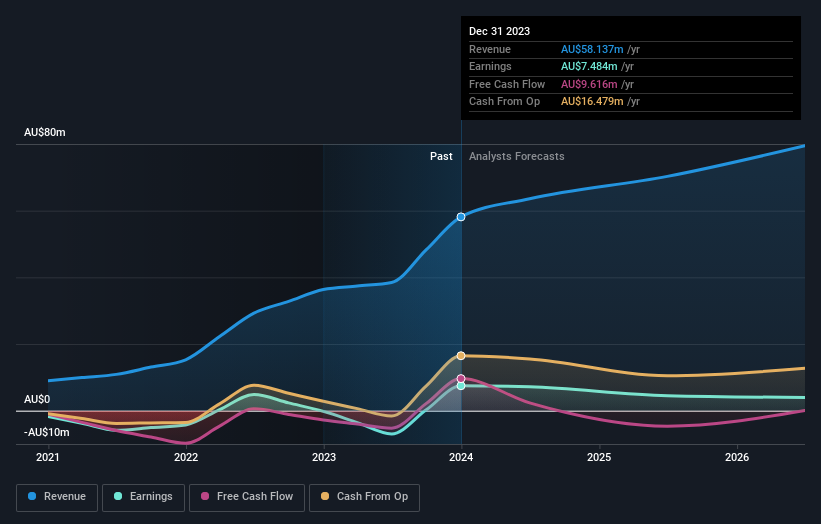The height and width of the screenshot is (524, 821).
Task: Toggle the Earnings legend series
Action: click(x=143, y=497)
